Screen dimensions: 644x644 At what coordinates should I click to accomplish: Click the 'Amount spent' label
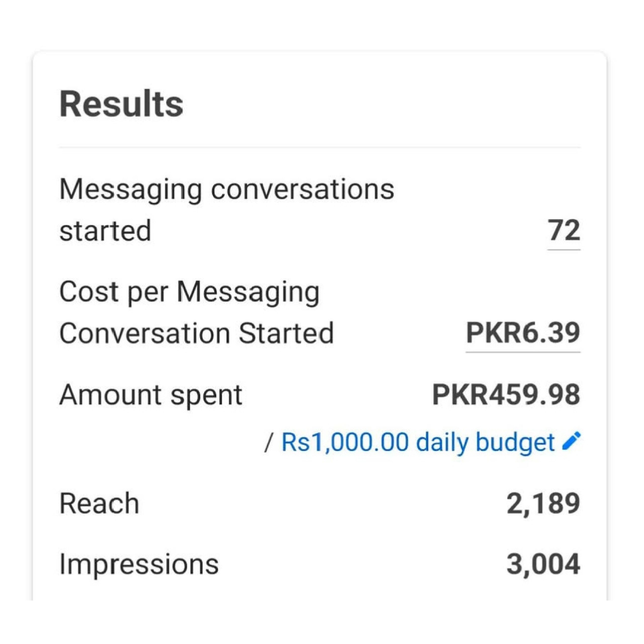151,395
